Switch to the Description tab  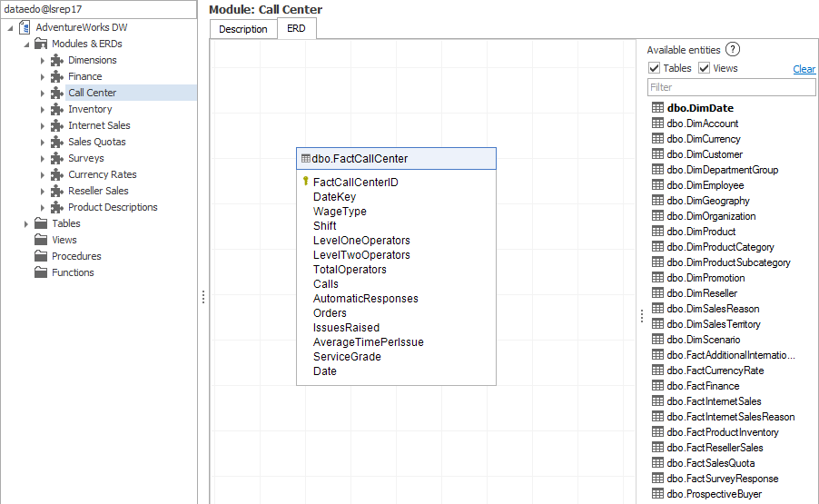point(242,29)
